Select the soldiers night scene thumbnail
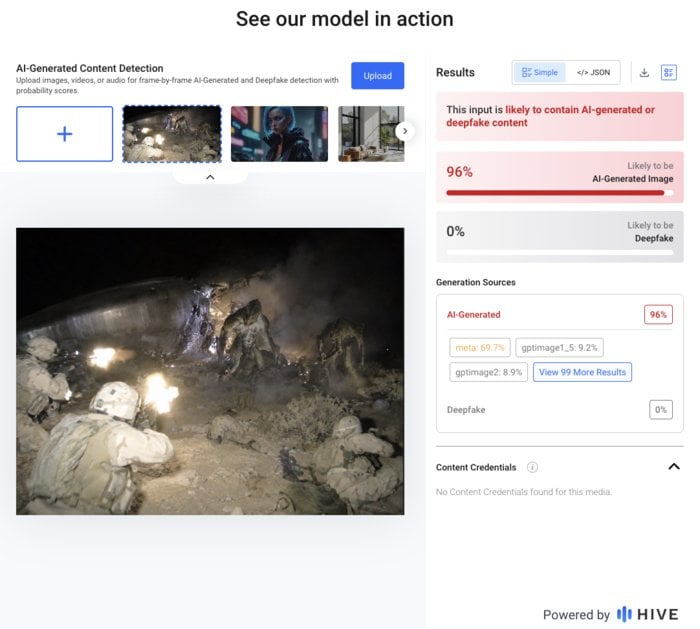Screen dimensions: 700x629 point(172,134)
